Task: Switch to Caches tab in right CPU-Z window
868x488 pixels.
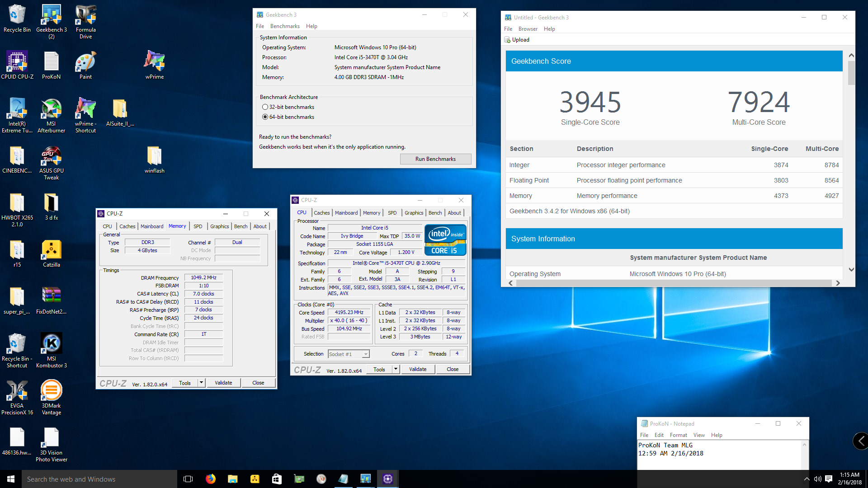Action: point(321,213)
